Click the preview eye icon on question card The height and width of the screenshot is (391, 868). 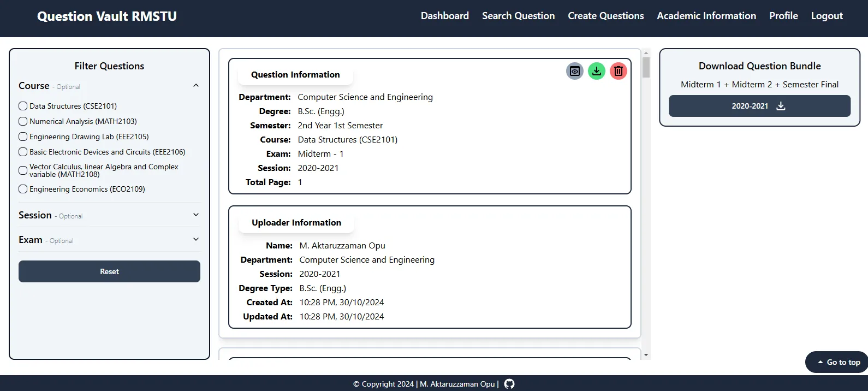574,71
